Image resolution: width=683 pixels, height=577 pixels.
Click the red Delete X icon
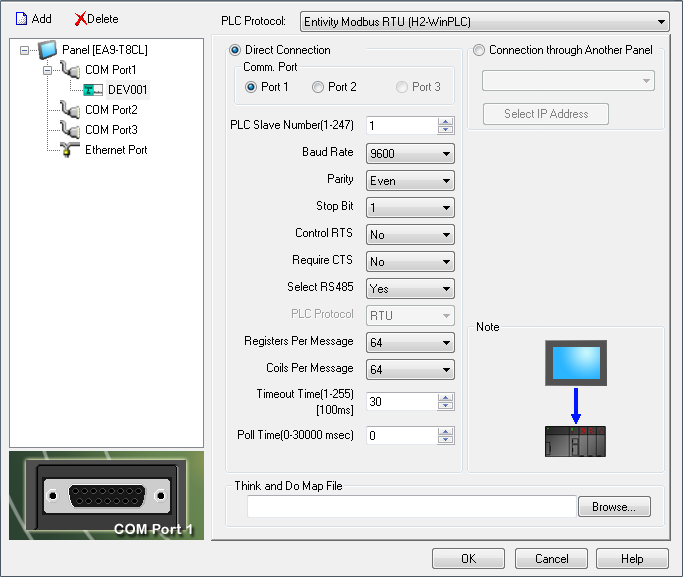point(80,19)
